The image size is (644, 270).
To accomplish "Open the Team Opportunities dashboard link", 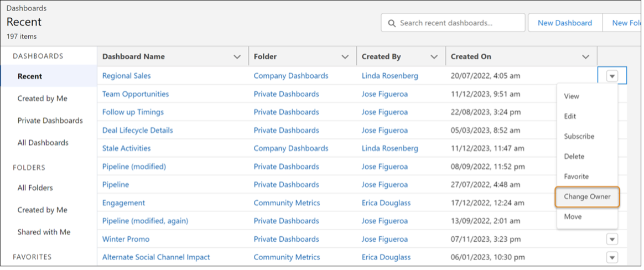I will [x=136, y=94].
